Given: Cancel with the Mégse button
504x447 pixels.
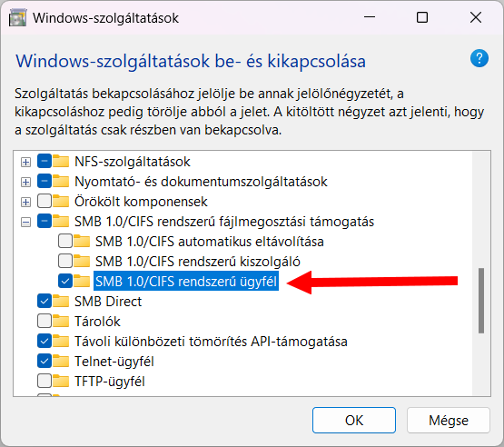Looking at the screenshot, I should click(x=449, y=421).
